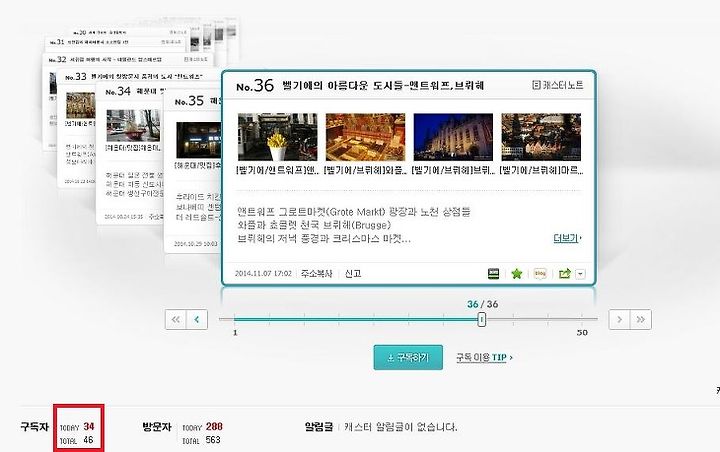This screenshot has height=452, width=720.
Task: Select the No.35 card behind
Action: 192,170
